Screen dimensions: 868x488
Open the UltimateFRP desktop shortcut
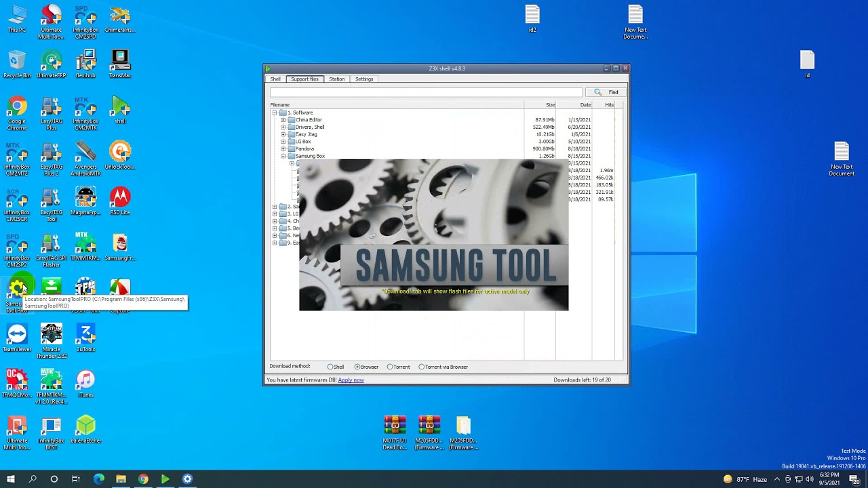(x=52, y=64)
